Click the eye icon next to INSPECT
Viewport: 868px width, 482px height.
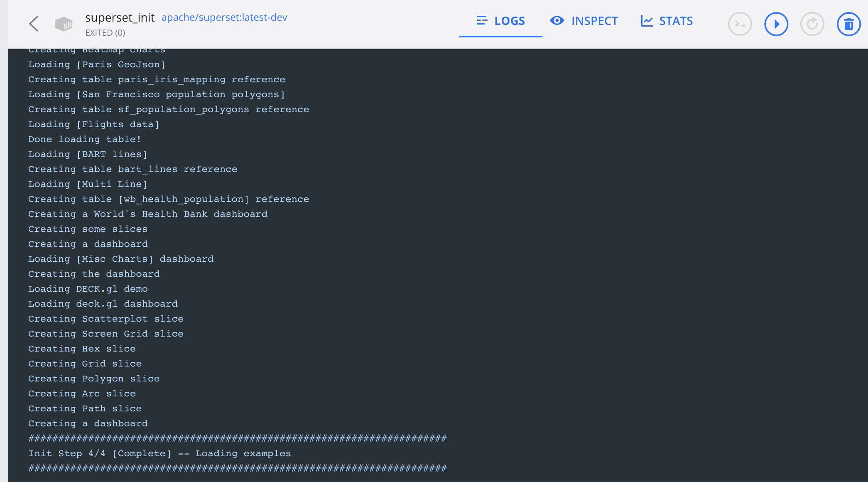[557, 20]
